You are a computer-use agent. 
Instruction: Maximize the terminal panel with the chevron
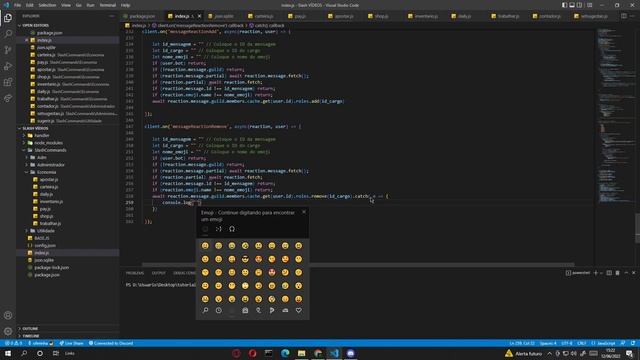coord(626,273)
